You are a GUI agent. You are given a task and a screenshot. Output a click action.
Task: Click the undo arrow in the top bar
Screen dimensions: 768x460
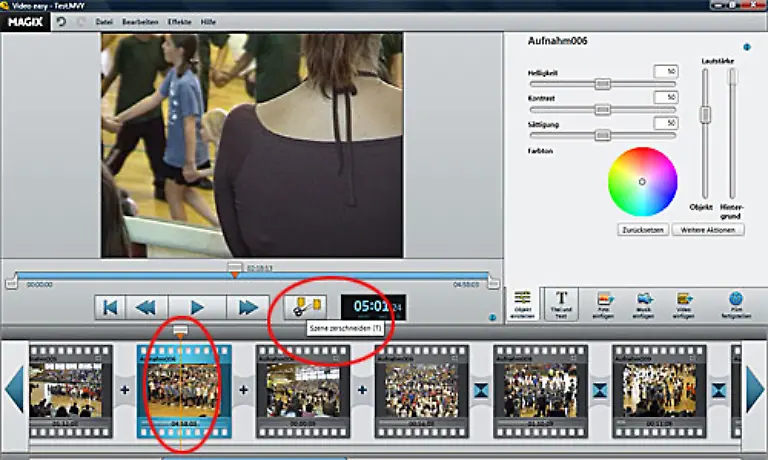coord(62,21)
